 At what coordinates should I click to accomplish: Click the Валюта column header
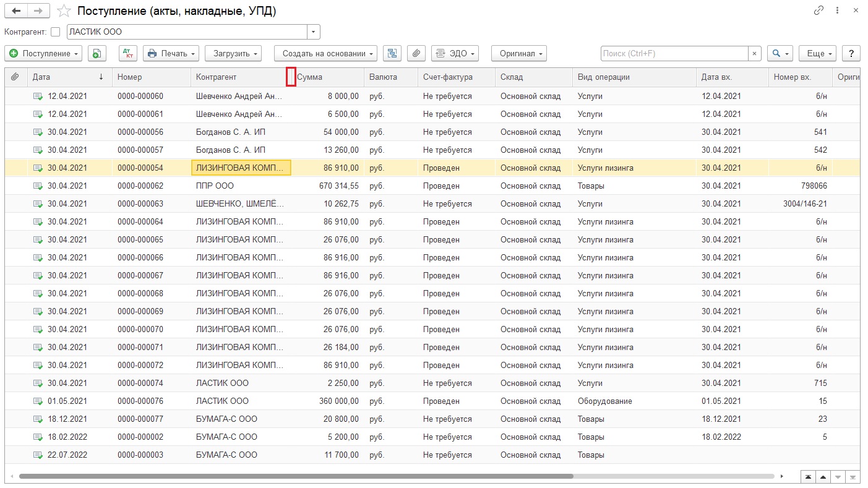391,77
